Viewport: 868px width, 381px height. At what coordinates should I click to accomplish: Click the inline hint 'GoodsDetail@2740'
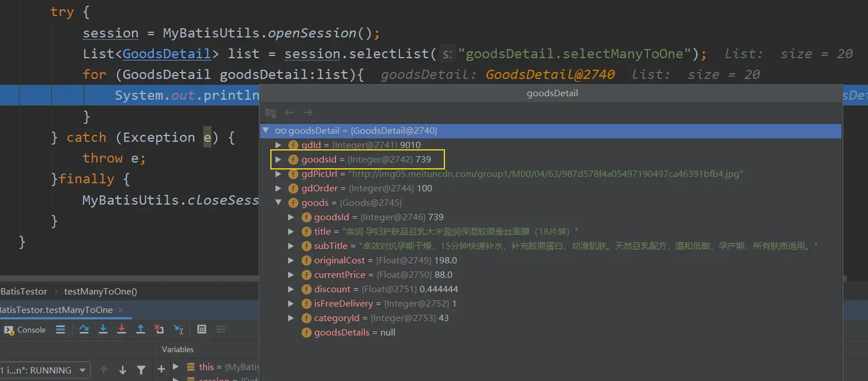550,74
